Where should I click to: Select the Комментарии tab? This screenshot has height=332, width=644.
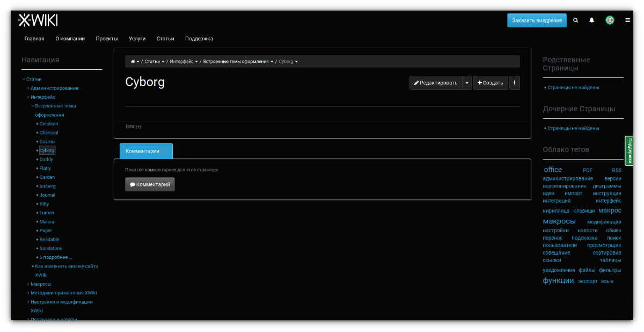pyautogui.click(x=146, y=151)
